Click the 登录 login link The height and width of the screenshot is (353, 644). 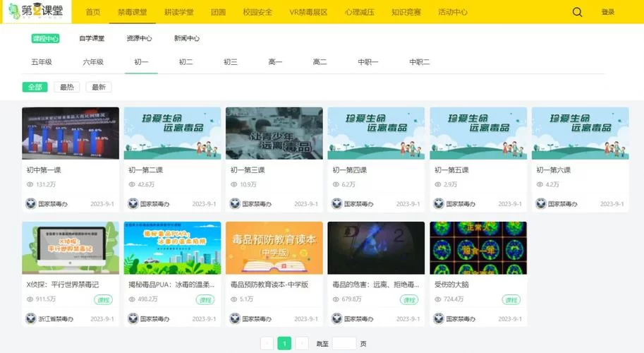pos(608,12)
